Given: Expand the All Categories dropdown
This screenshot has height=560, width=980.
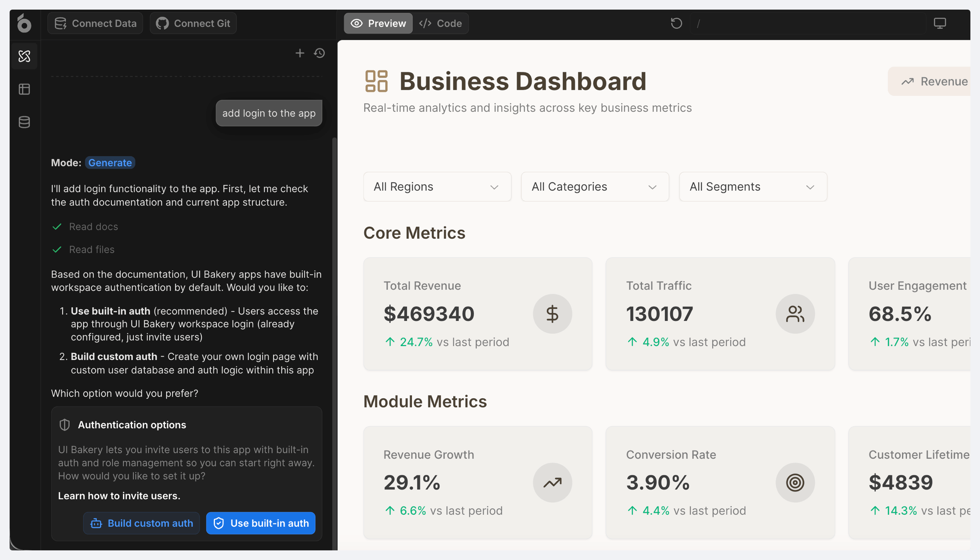Looking at the screenshot, I should pos(594,187).
